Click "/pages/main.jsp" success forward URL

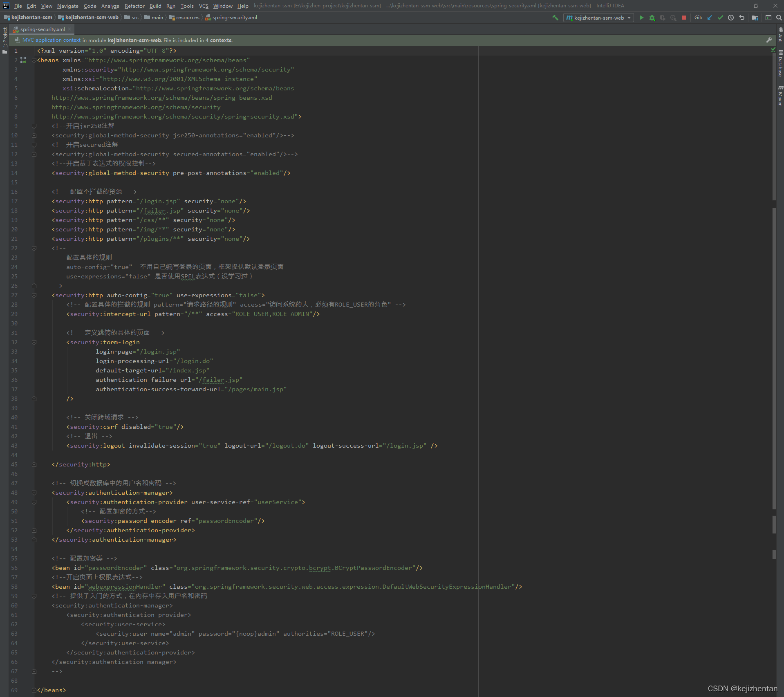255,389
